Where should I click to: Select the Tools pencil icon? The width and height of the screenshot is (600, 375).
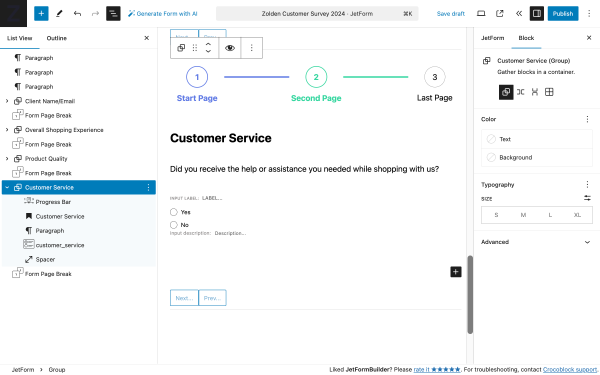(x=59, y=13)
